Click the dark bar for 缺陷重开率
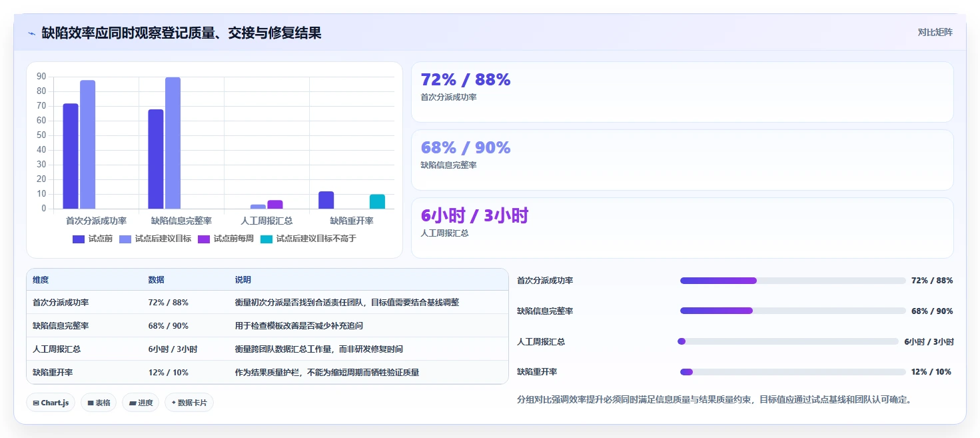Screen dimensions: 980x438 326,200
